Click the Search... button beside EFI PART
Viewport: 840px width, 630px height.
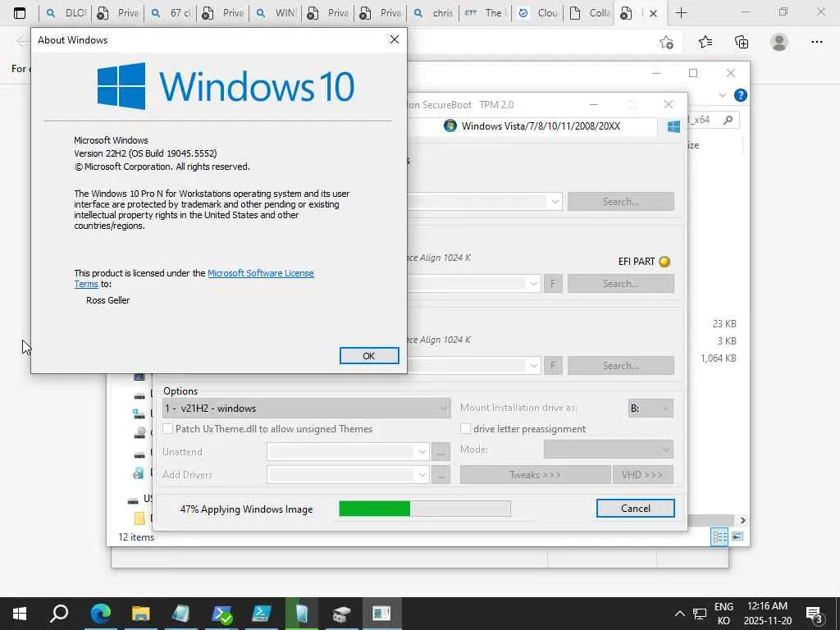coord(621,283)
